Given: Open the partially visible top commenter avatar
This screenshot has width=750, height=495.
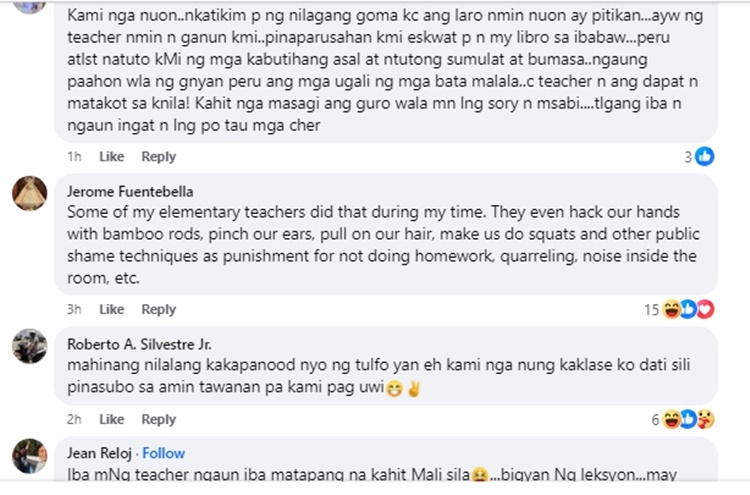Looking at the screenshot, I should point(29,5).
